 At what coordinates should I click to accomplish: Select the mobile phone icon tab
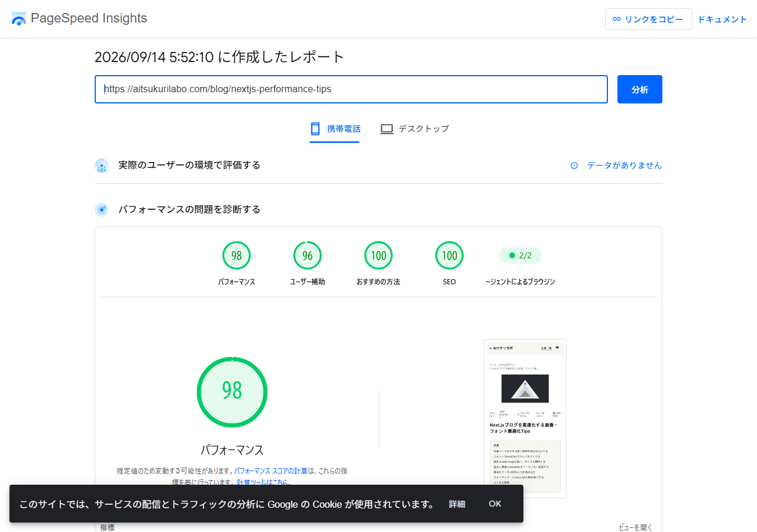click(x=315, y=129)
